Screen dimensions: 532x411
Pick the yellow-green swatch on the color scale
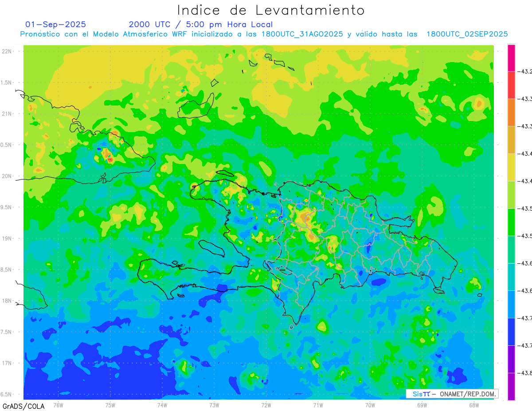point(511,195)
